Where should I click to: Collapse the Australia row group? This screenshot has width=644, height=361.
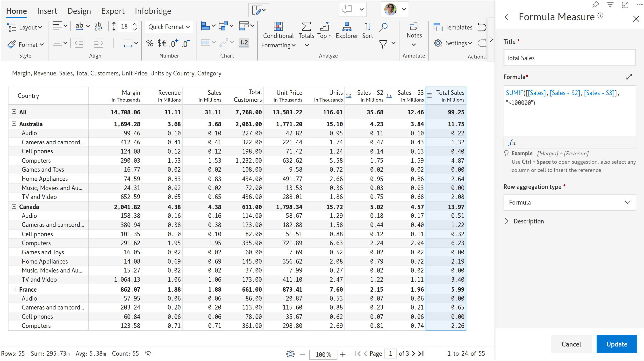click(x=14, y=124)
